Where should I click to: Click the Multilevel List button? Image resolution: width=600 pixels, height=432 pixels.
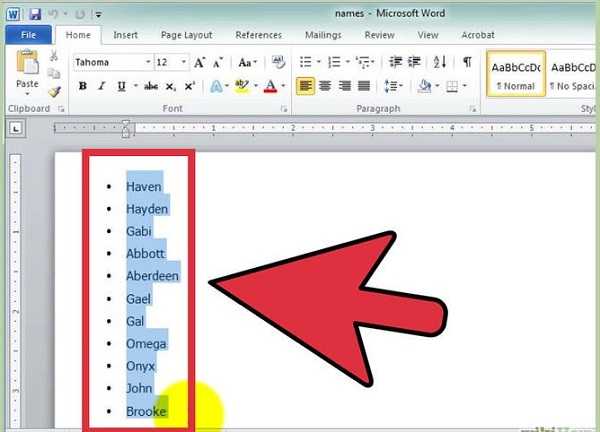point(362,62)
